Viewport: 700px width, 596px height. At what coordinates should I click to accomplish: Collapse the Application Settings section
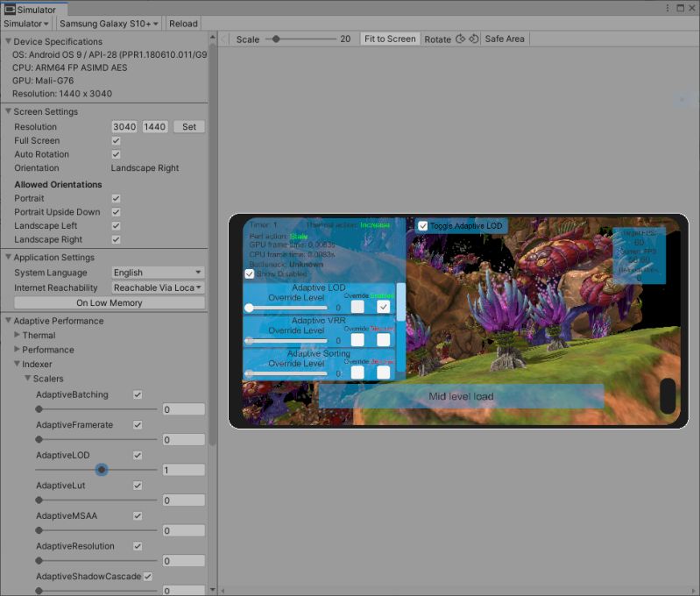pyautogui.click(x=8, y=257)
